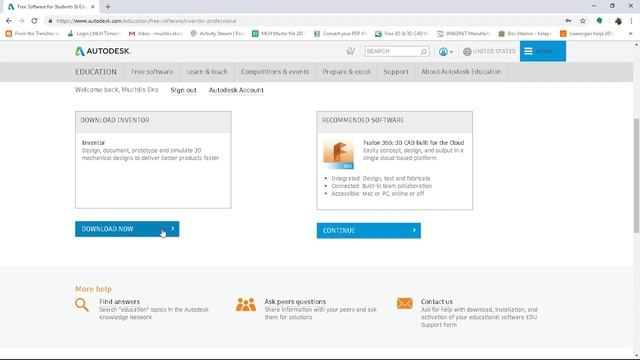Click the CONTINUE button
640x360 pixels.
pyautogui.click(x=369, y=231)
